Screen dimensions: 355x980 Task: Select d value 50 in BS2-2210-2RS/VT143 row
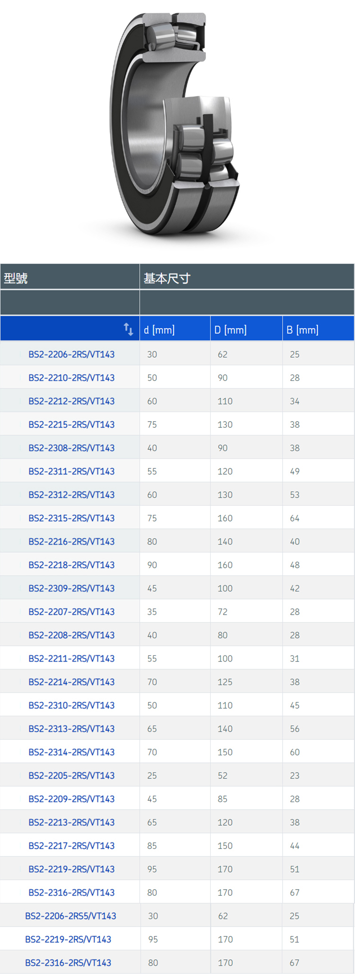[152, 378]
